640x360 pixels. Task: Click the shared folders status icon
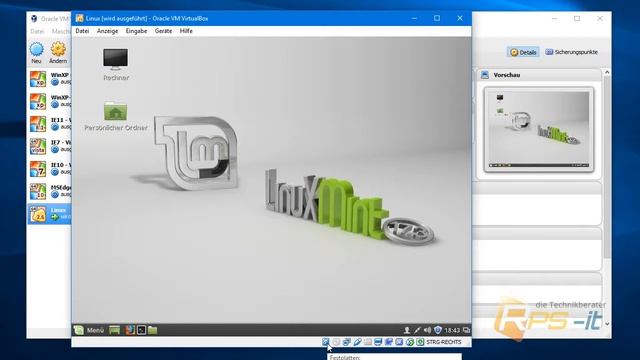pos(368,342)
